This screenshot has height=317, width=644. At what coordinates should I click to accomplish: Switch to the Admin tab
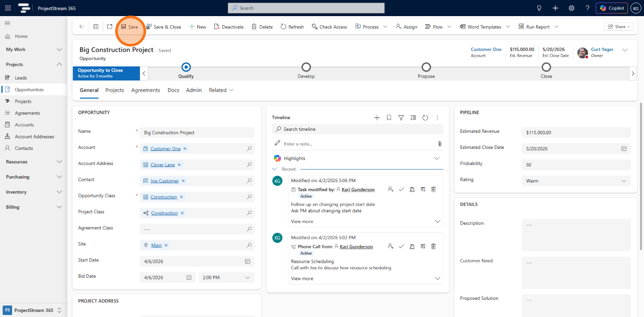[x=194, y=90]
